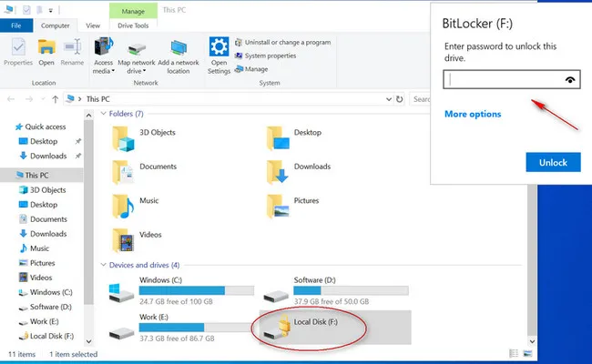The width and height of the screenshot is (592, 364).
Task: Click the Back navigation arrow
Action: (11, 99)
